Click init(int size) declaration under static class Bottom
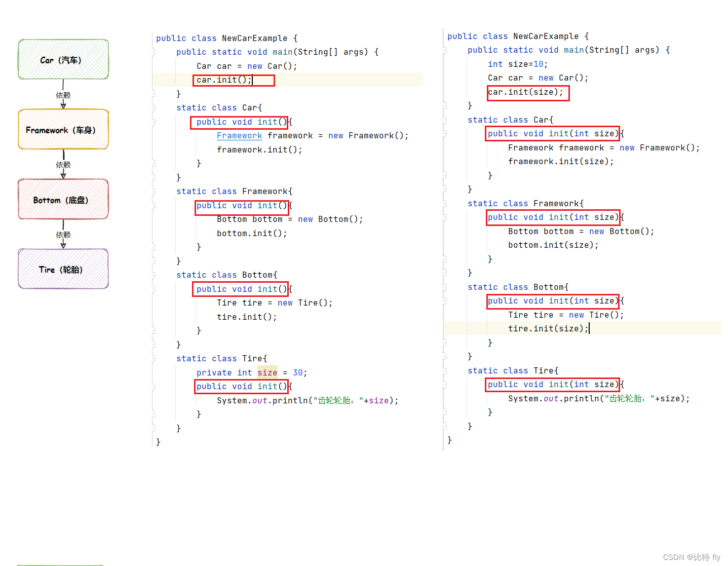Viewport: 728px width, 566px height. tap(553, 301)
